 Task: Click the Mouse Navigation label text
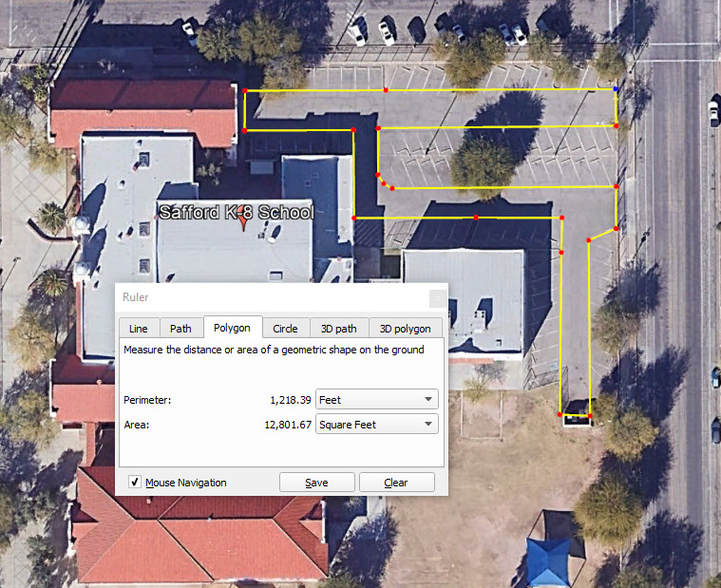(186, 483)
